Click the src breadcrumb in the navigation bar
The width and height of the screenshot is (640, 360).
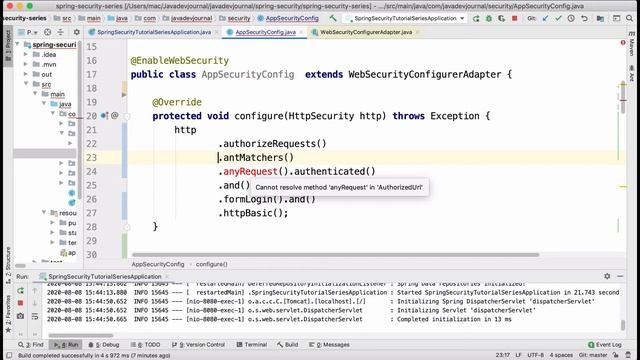[x=67, y=18]
